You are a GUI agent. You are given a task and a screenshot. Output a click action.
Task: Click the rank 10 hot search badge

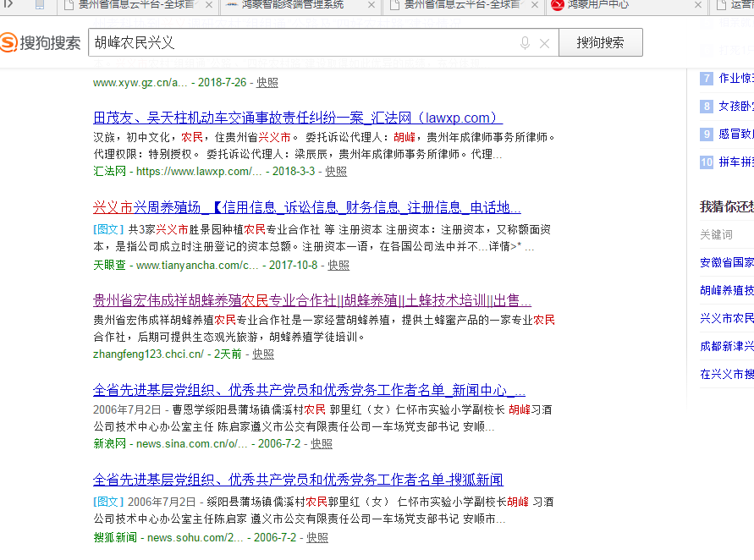click(x=707, y=162)
